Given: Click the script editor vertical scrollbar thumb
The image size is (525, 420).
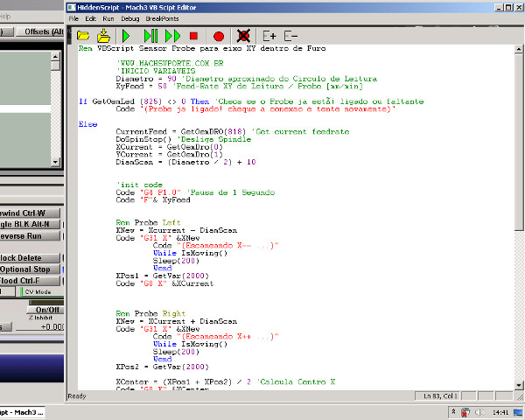Looking at the screenshot, I should click(519, 142).
